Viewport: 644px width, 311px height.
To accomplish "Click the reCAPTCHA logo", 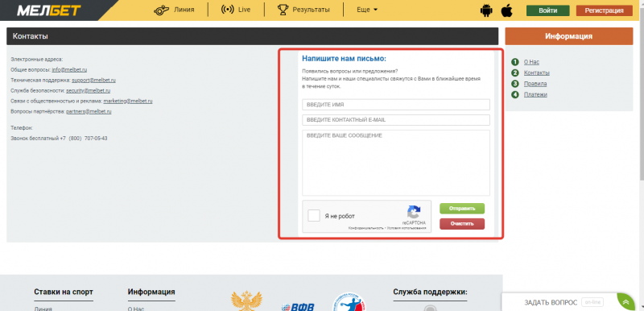I will 414,213.
